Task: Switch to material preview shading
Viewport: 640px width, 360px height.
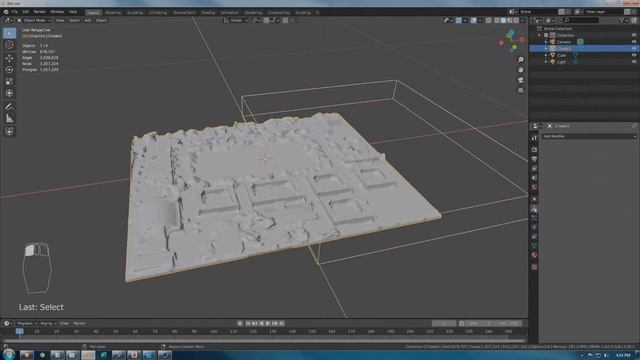Action: [510, 20]
